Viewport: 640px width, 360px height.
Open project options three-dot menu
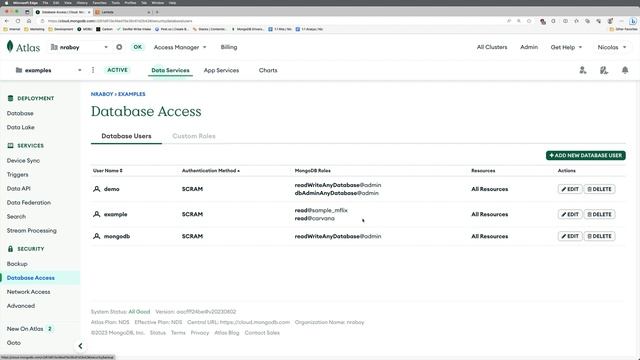coord(93,70)
